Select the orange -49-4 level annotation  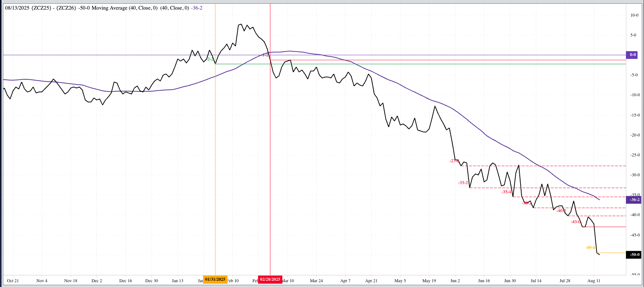590,248
